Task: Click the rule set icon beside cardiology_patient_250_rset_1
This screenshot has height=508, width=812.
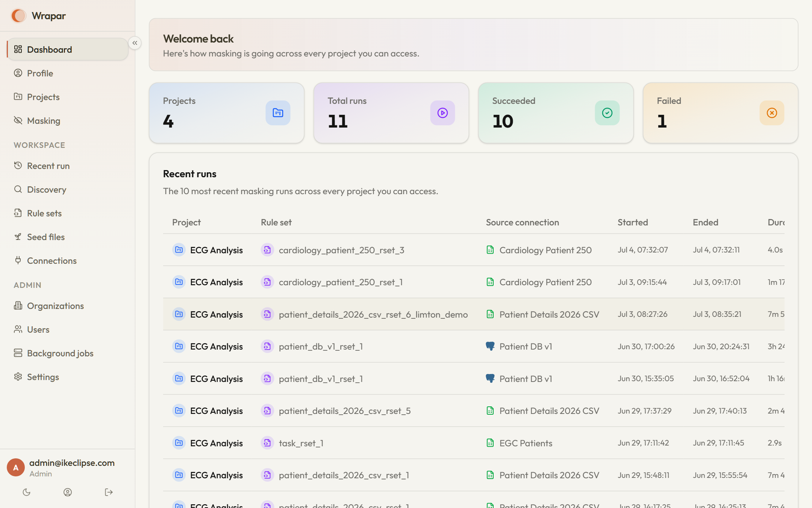Action: [267, 282]
